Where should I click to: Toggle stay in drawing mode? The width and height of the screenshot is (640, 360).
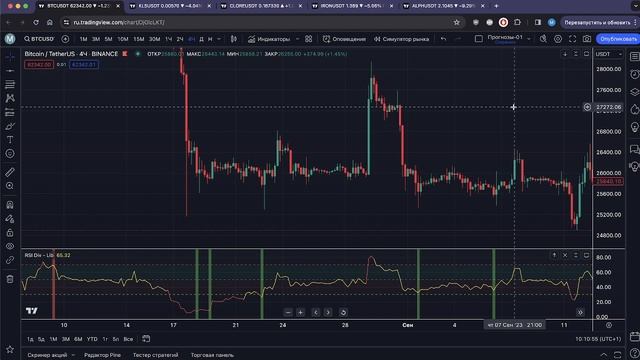point(10,219)
